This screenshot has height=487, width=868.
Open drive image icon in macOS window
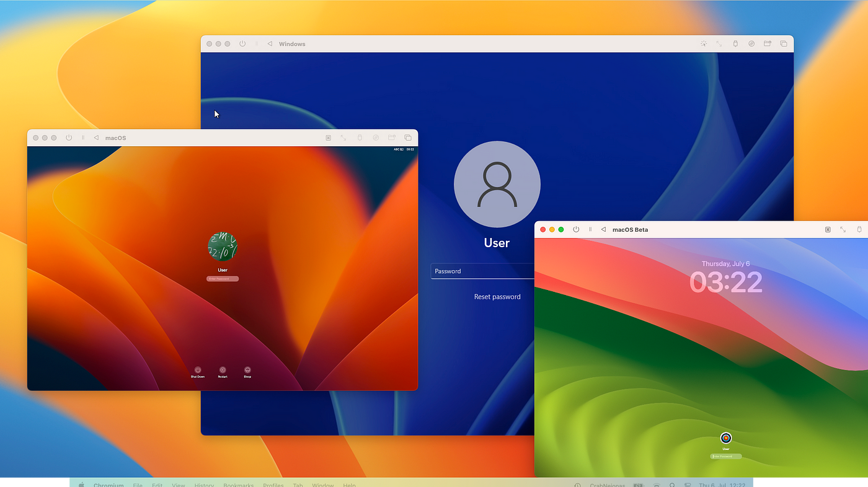[x=376, y=138]
